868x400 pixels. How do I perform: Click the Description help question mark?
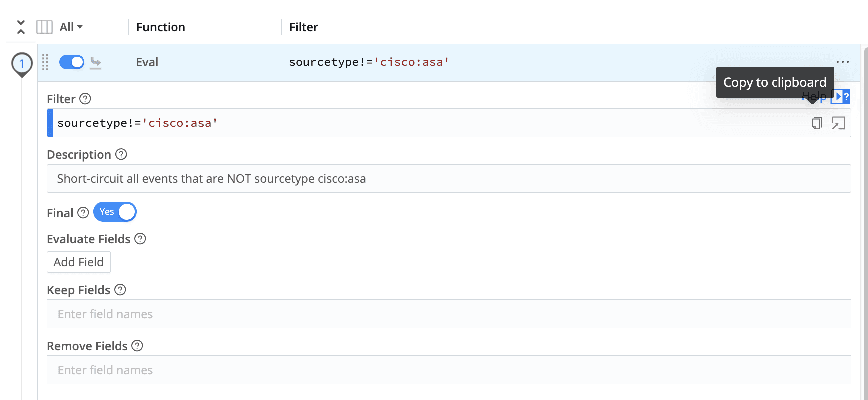(x=121, y=154)
